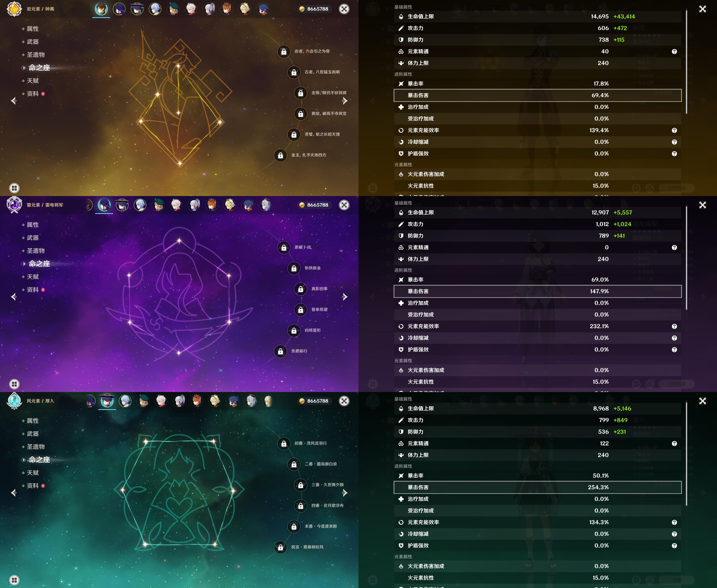
Task: Go to next character on 雷电将军 screen
Action: [x=345, y=297]
